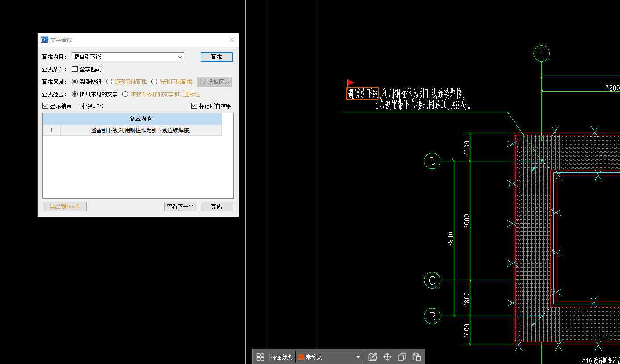Click the 完成 button
Image resolution: width=620 pixels, height=364 pixels.
tap(217, 206)
